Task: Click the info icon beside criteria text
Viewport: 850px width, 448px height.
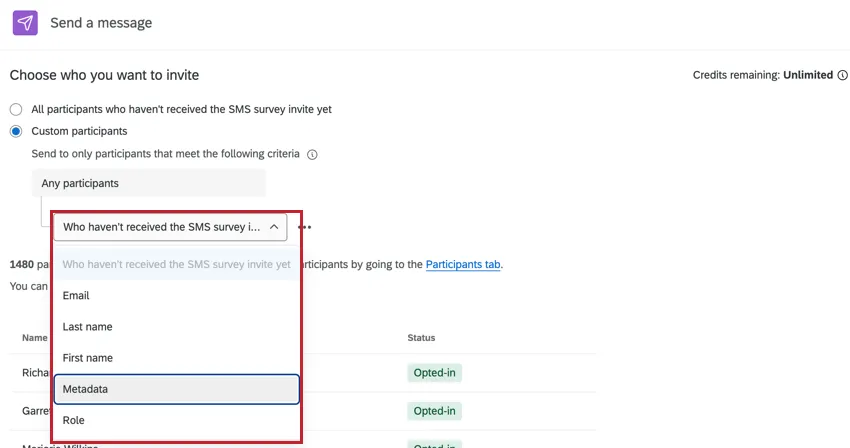Action: [x=312, y=155]
